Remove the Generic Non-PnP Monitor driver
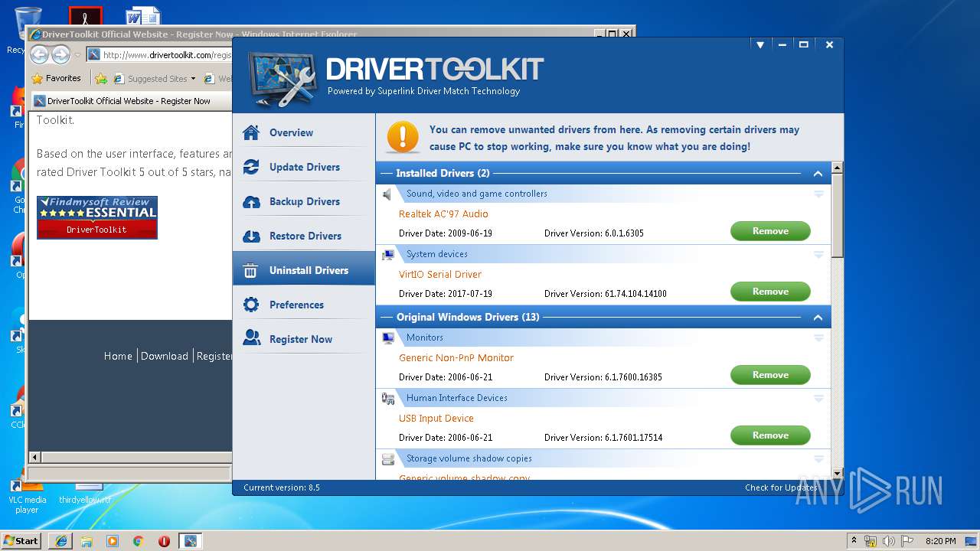The height and width of the screenshot is (551, 980). pyautogui.click(x=770, y=375)
